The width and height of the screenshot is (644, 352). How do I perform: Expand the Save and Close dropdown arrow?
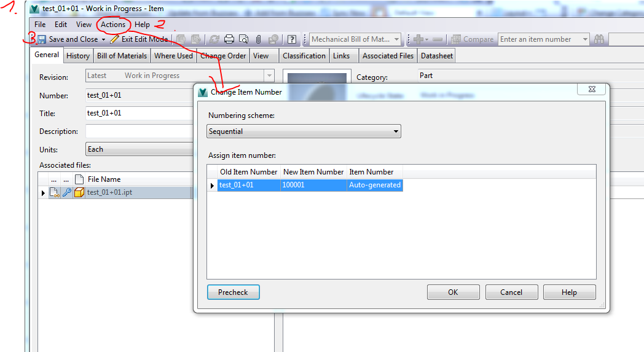point(103,40)
